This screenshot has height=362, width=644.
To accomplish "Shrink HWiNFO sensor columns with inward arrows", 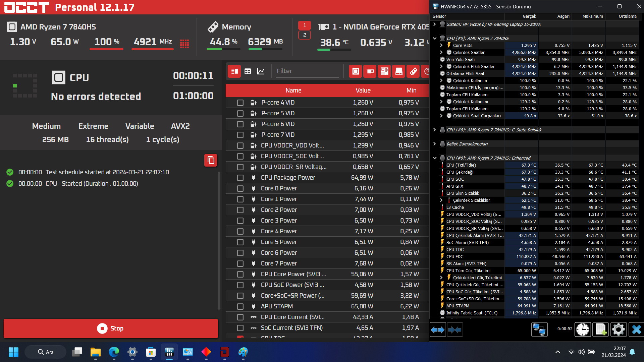I will [454, 330].
